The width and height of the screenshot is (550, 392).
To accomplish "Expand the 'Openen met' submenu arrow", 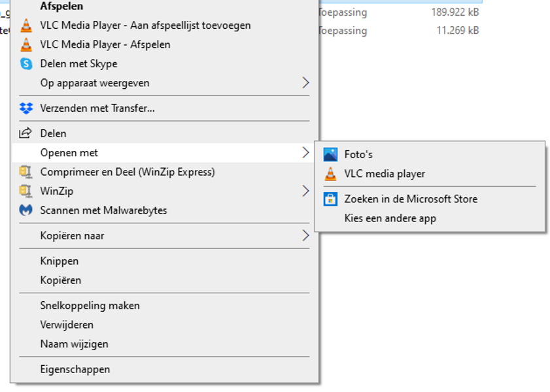I will 305,153.
